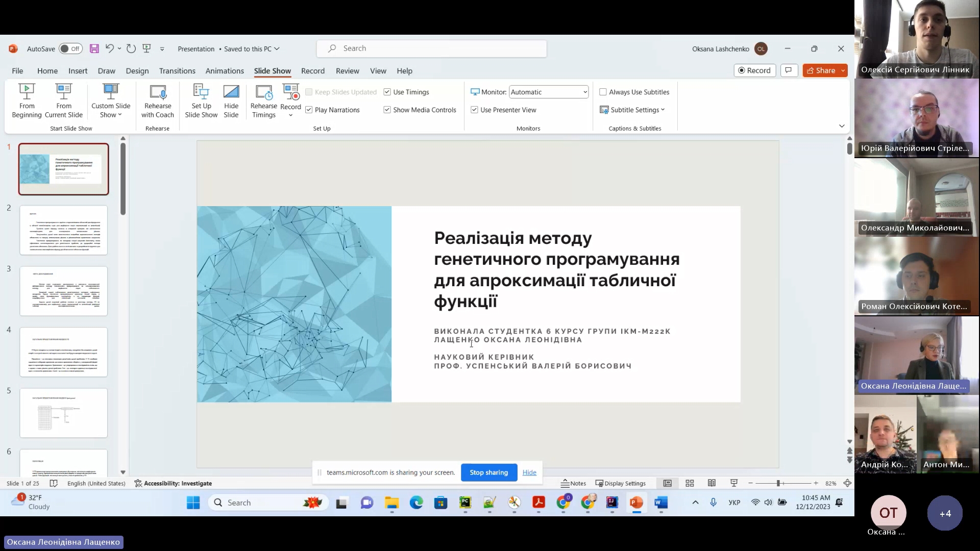Expand Subtitle Settings dropdown
This screenshot has width=980, height=551.
pyautogui.click(x=633, y=110)
